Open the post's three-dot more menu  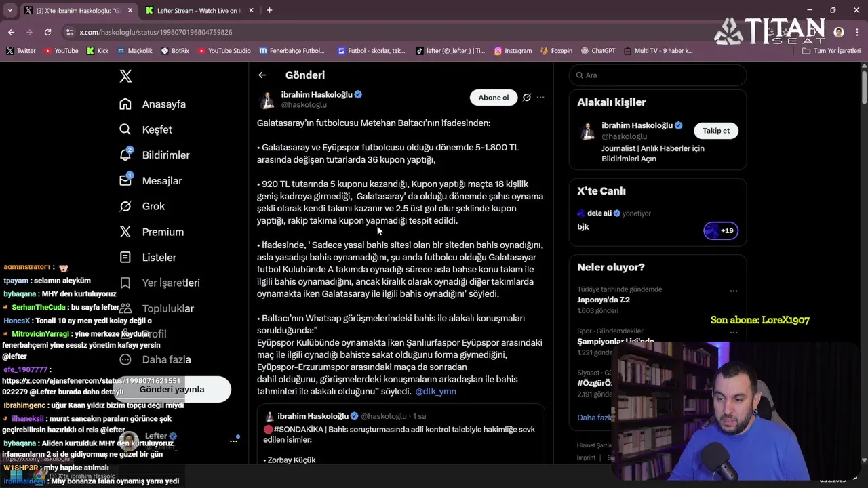click(540, 98)
